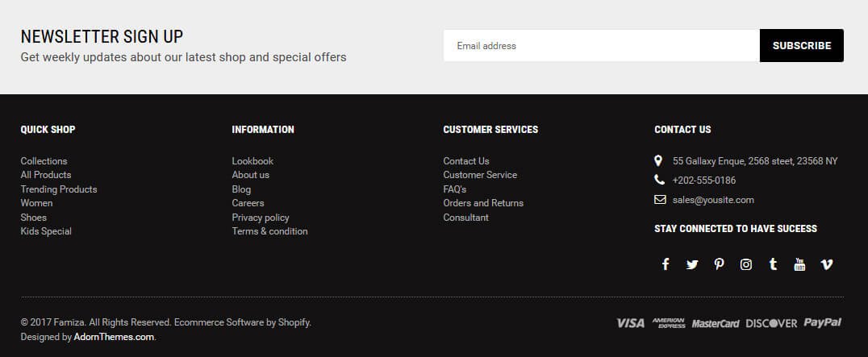
Task: Open the YouTube social icon
Action: 799,264
